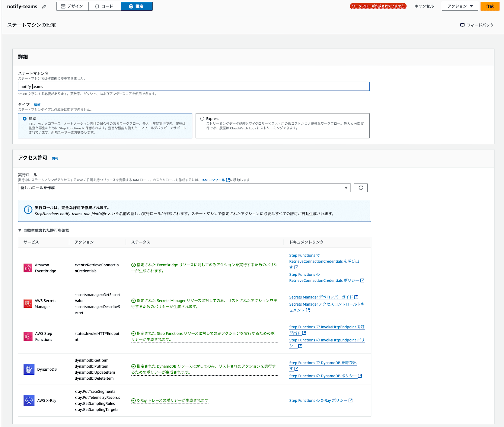
Task: Click the states:InvokeHTTPEndpoint action cell
Action: pyautogui.click(x=97, y=336)
